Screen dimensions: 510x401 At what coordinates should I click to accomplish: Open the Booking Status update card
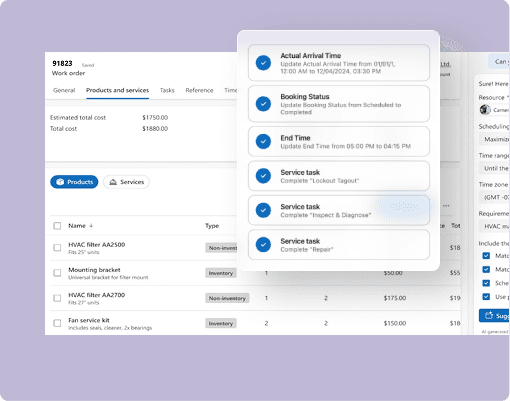click(339, 104)
